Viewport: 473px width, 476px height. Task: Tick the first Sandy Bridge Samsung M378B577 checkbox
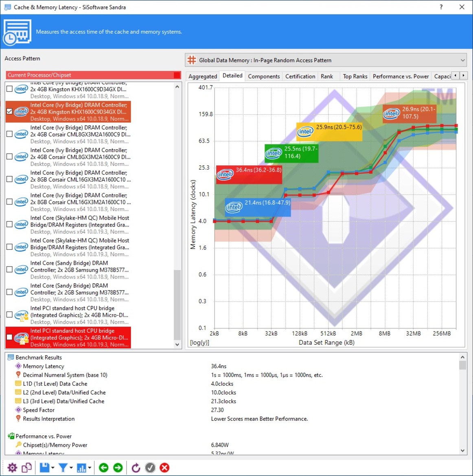[9, 270]
